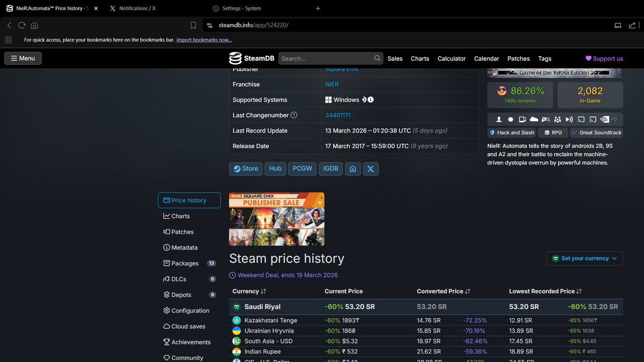This screenshot has width=644, height=362.
Task: Go back using the browser back arrow
Action: 9,25
